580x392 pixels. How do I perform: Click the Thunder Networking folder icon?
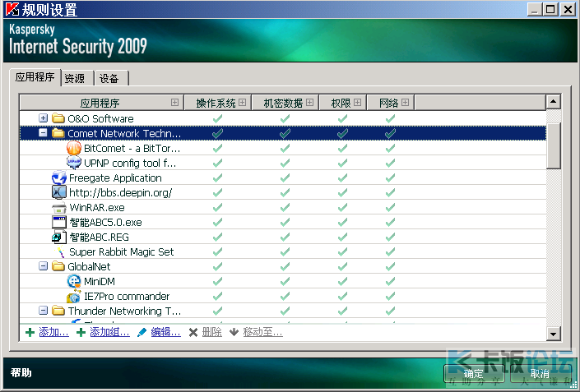pyautogui.click(x=58, y=311)
